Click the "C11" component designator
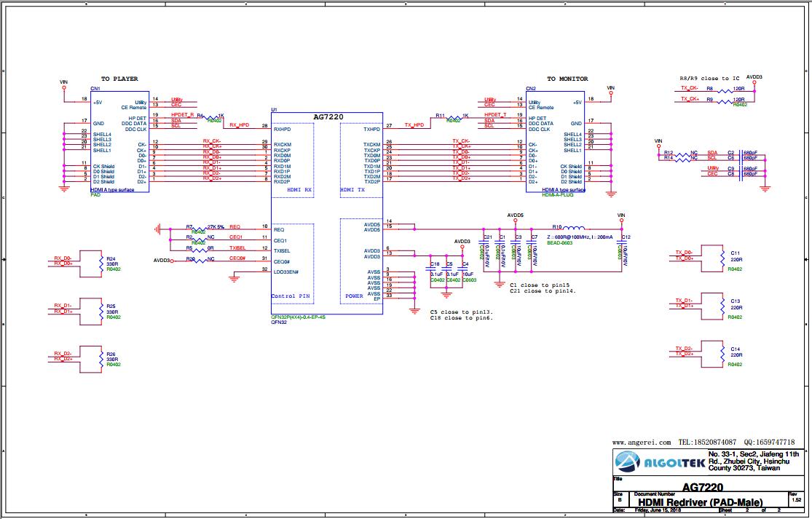812x519 pixels. (736, 253)
